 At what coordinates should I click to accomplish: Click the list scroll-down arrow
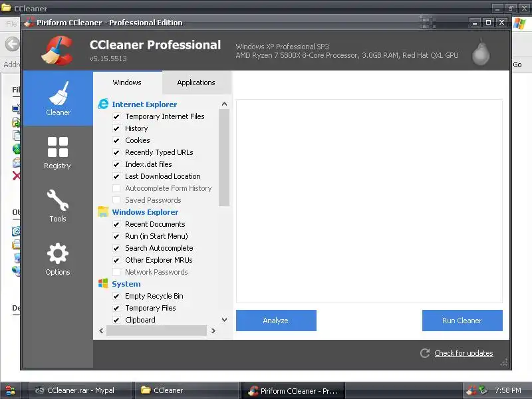tap(224, 320)
